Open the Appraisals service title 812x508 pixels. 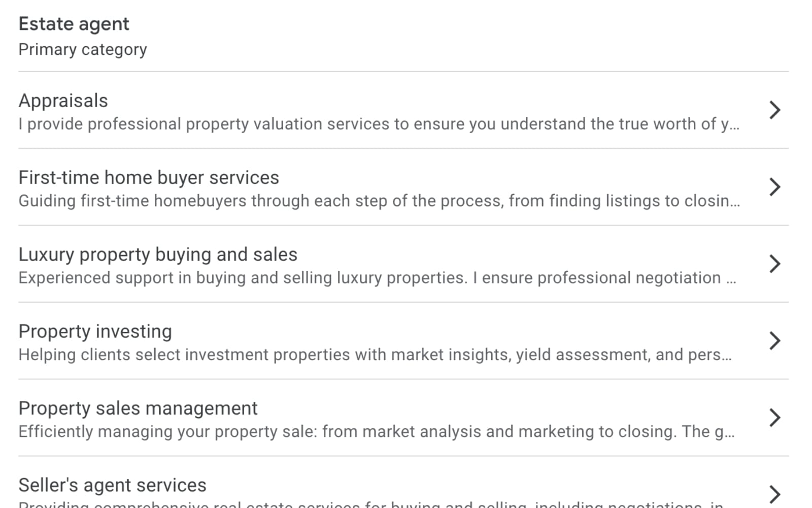[x=63, y=101]
